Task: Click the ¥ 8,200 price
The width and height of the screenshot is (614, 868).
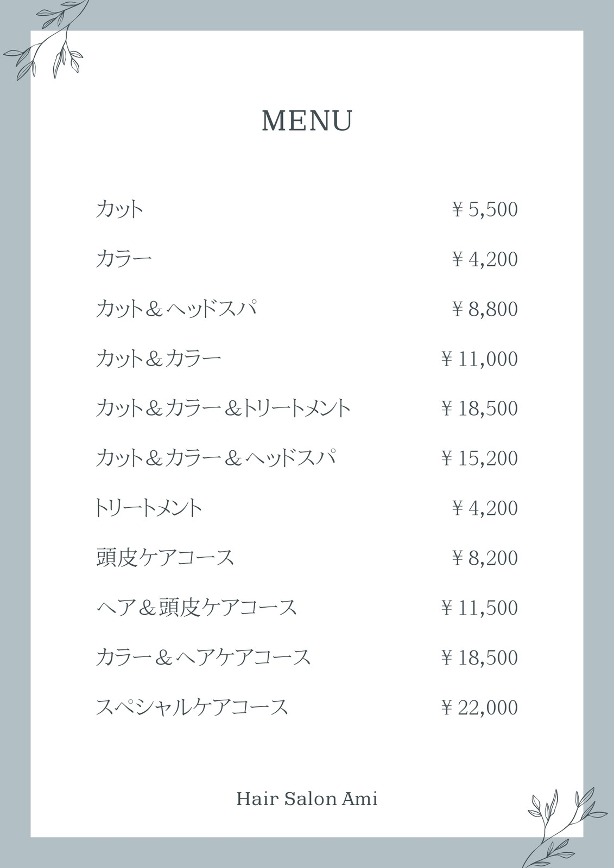Action: pyautogui.click(x=485, y=558)
